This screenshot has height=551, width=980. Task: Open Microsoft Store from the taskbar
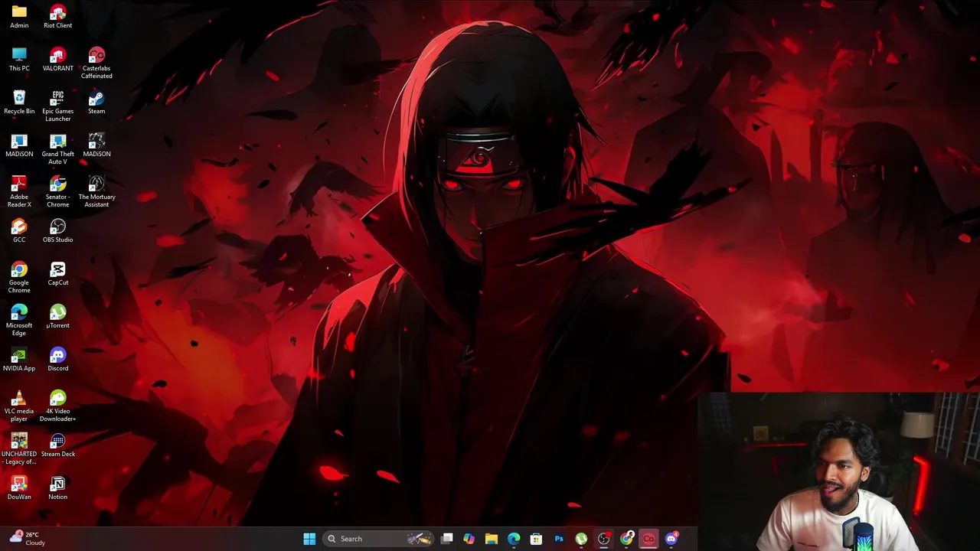pyautogui.click(x=536, y=539)
